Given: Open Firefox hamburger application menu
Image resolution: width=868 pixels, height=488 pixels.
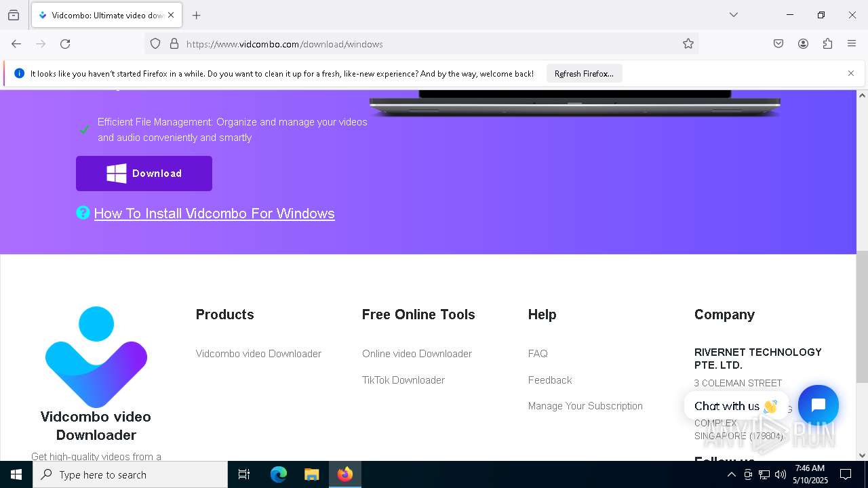Looking at the screenshot, I should 852,44.
